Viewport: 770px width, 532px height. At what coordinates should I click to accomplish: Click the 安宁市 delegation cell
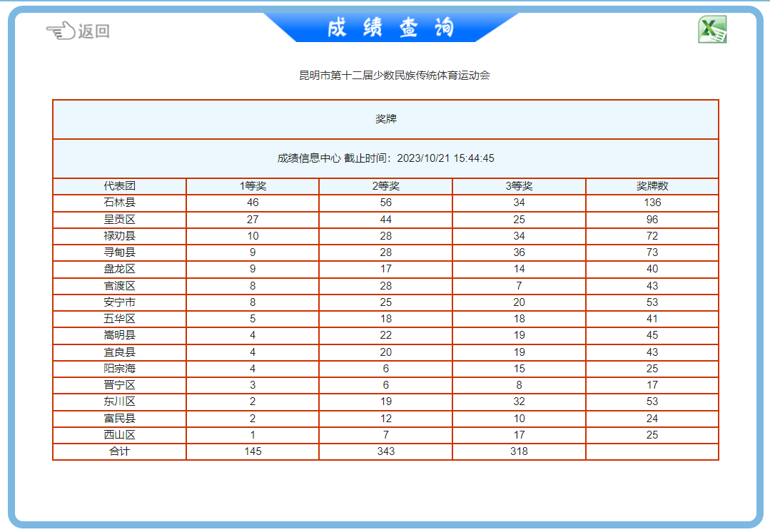pyautogui.click(x=119, y=302)
